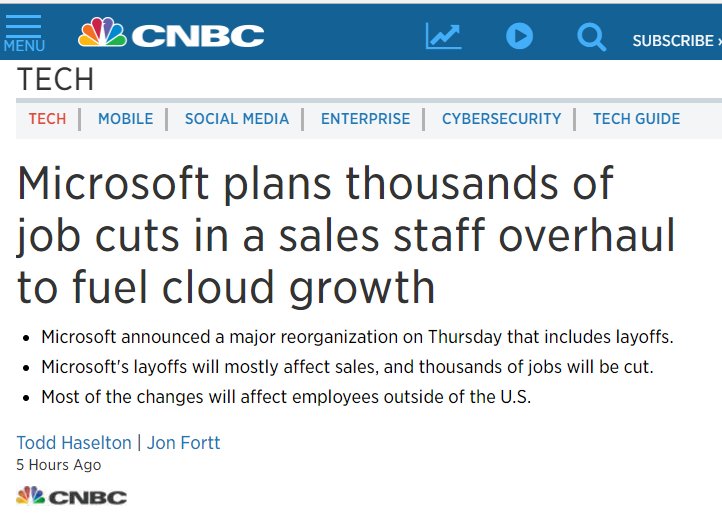The height and width of the screenshot is (520, 722).
Task: Click the video play icon
Action: click(519, 36)
